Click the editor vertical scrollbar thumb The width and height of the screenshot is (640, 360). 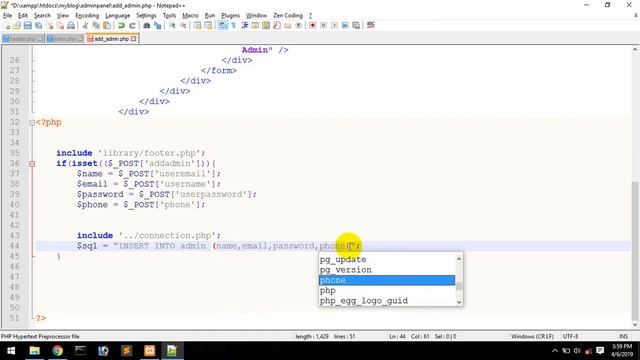click(635, 250)
